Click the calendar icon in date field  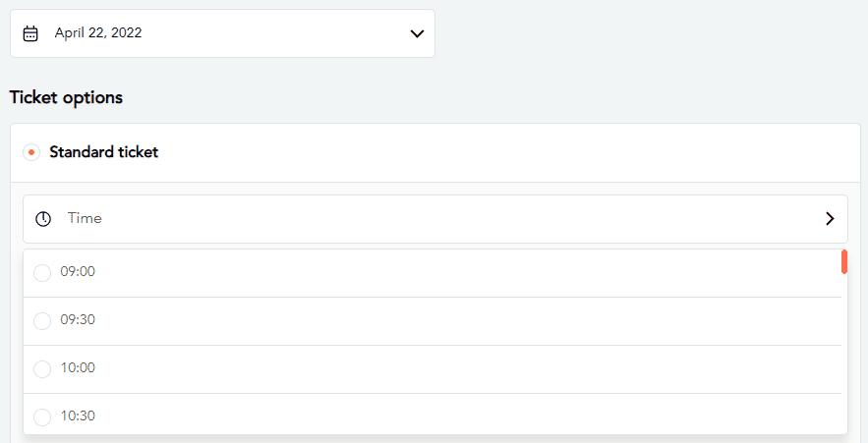(30, 33)
